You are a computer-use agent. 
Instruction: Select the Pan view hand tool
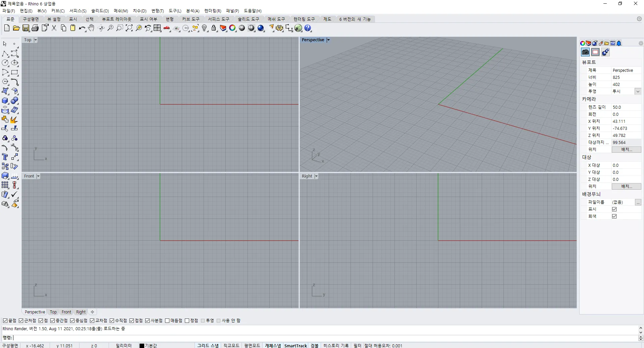91,28
